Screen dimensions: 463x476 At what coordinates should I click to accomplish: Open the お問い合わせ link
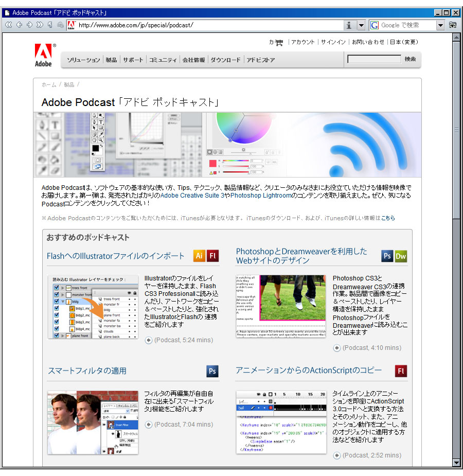click(368, 42)
